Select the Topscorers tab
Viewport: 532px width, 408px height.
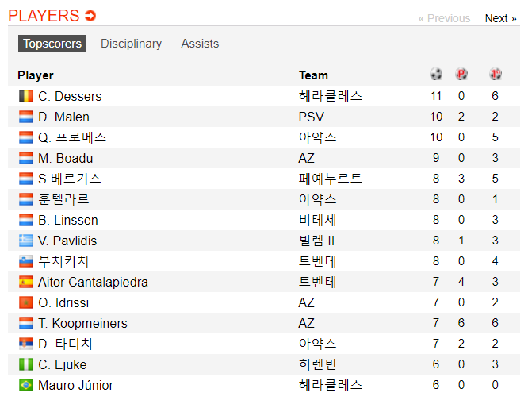click(x=52, y=44)
